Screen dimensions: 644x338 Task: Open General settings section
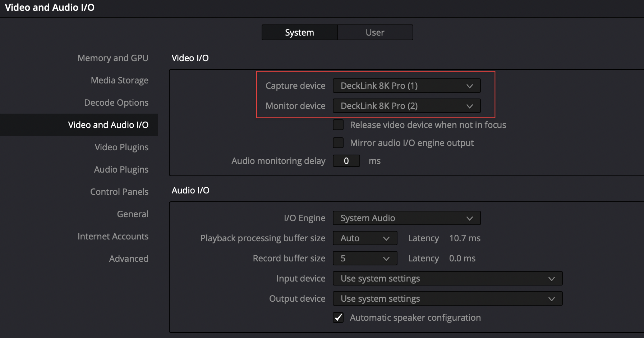coord(133,214)
